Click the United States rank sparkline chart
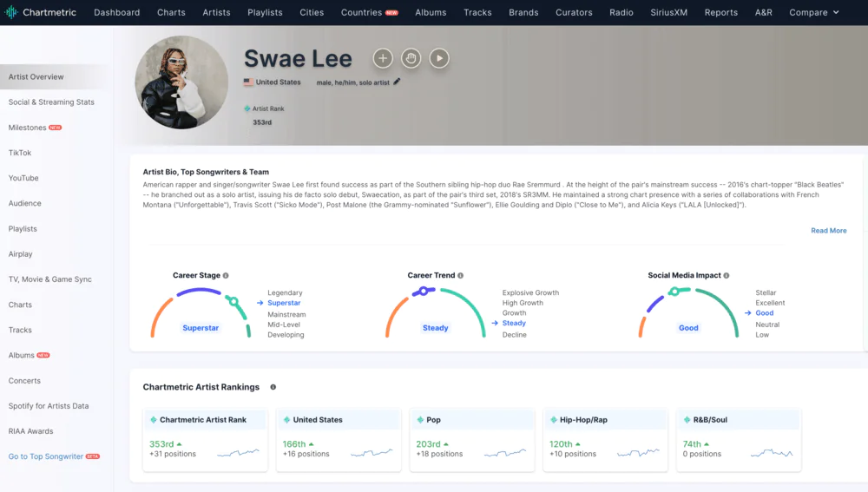The height and width of the screenshot is (492, 868). [372, 453]
